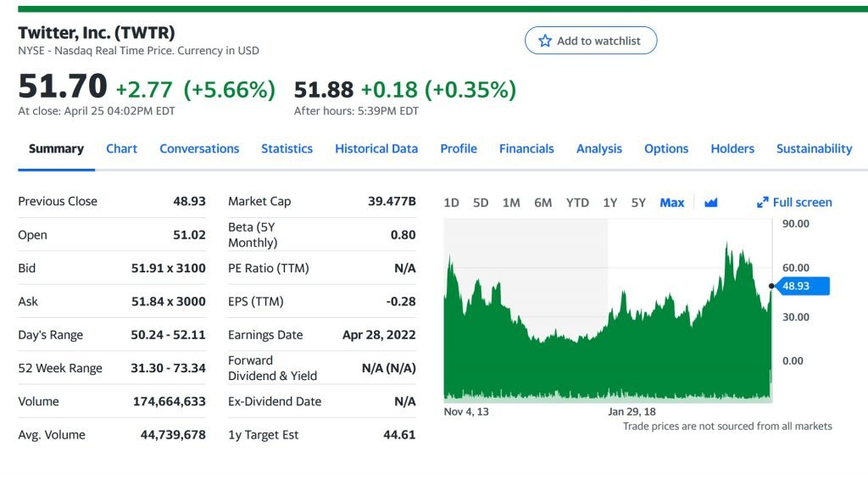Click the At close April 25 timestamp
868x480 pixels.
coord(97,111)
